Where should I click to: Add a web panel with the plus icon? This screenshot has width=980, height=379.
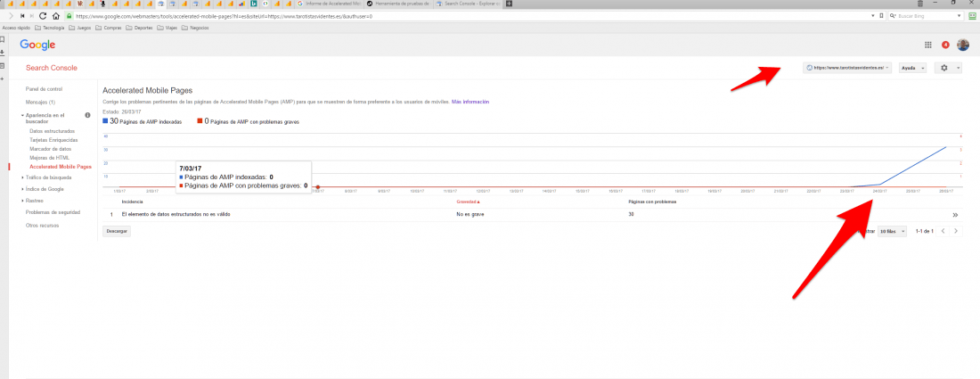pos(4,78)
